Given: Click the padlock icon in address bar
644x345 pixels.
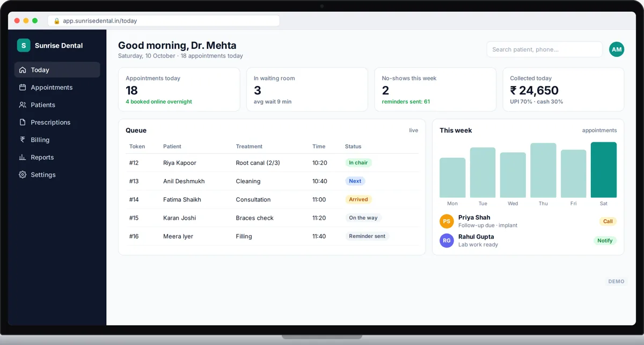Looking at the screenshot, I should 57,21.
